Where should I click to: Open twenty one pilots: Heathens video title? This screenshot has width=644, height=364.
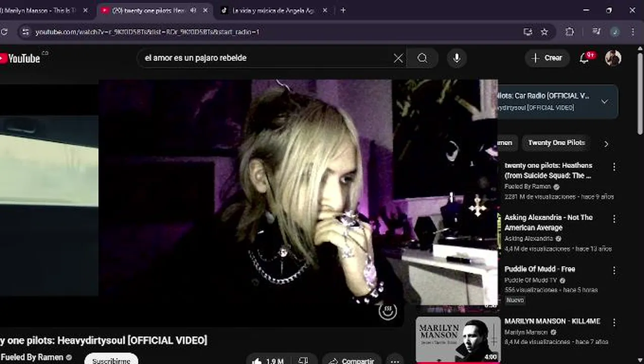[549, 170]
